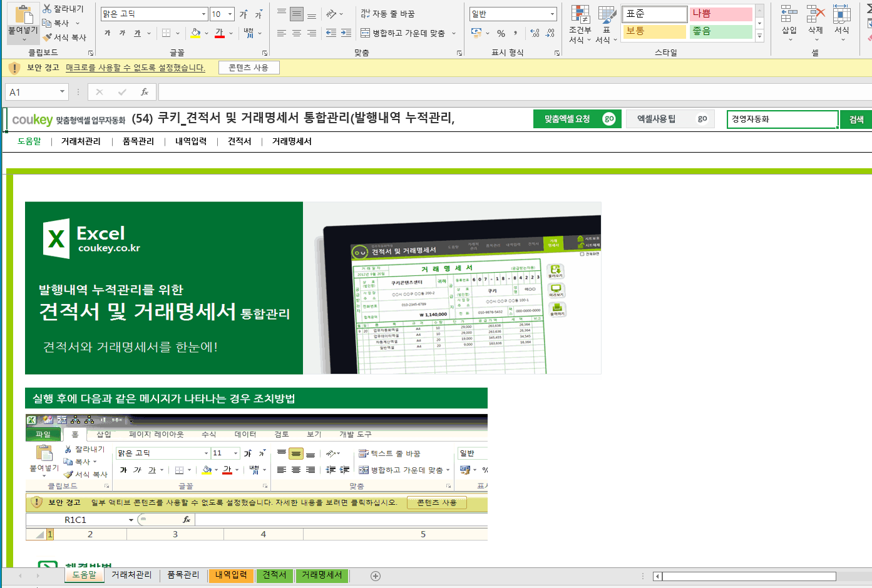872x588 pixels.
Task: Click accounting number format icon
Action: (x=476, y=33)
